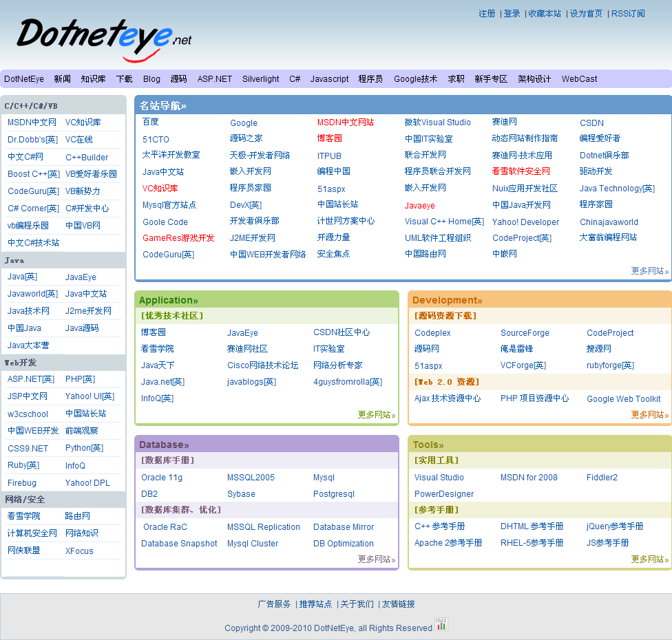This screenshot has height=640, width=672.
Task: Select 新闻 in the navigation bar
Action: tap(62, 79)
